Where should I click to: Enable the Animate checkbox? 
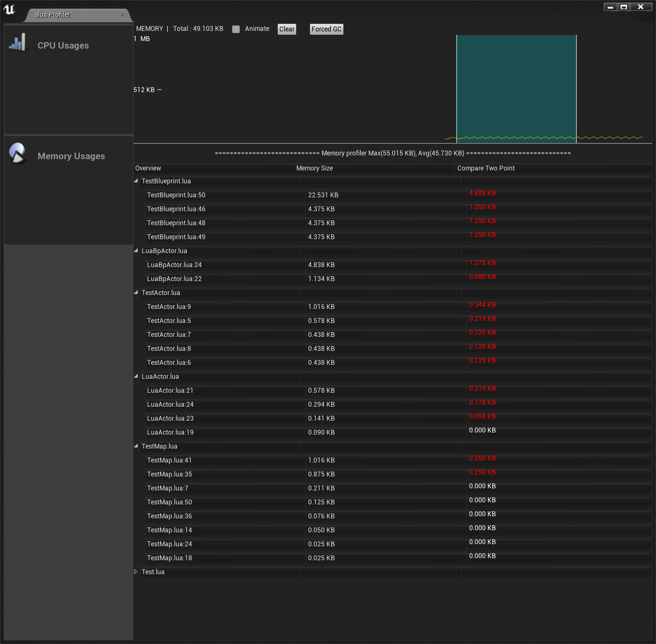point(236,29)
